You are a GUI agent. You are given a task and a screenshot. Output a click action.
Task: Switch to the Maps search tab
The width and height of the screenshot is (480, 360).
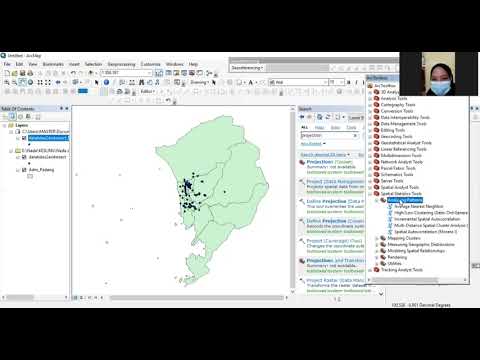(319, 127)
